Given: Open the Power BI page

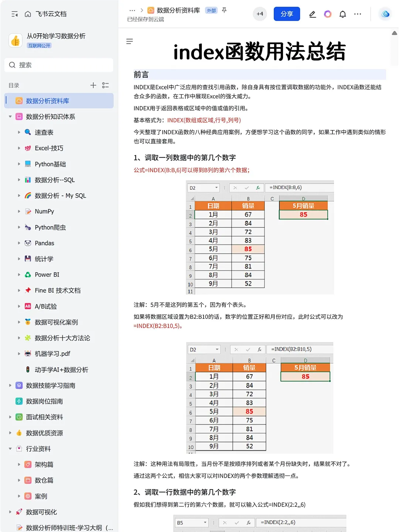Looking at the screenshot, I should (47, 275).
